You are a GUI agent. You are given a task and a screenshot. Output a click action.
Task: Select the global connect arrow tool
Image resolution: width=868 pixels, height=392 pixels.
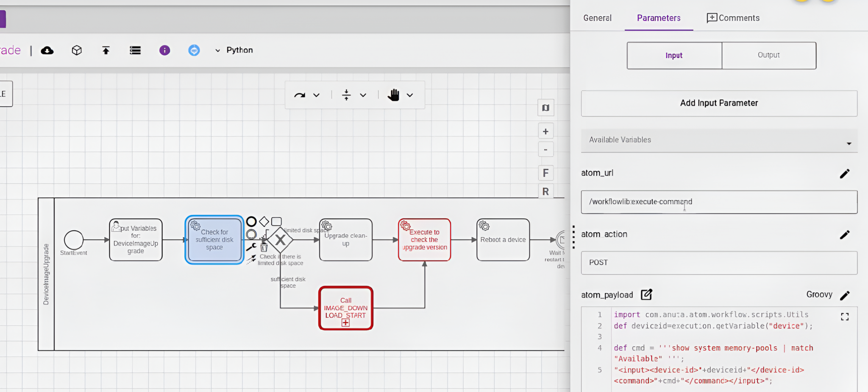300,95
